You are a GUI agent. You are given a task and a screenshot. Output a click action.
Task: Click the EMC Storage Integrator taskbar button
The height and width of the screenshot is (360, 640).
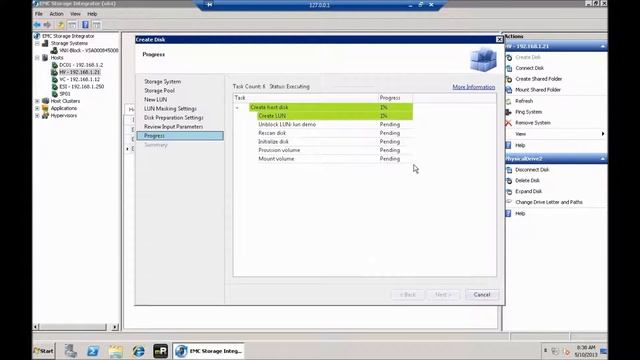click(x=209, y=351)
